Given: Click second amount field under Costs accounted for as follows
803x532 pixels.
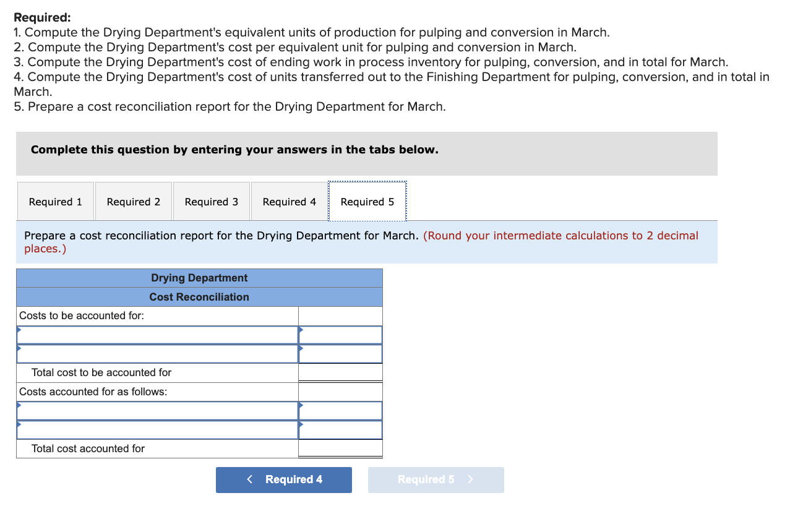Looking at the screenshot, I should coord(340,430).
